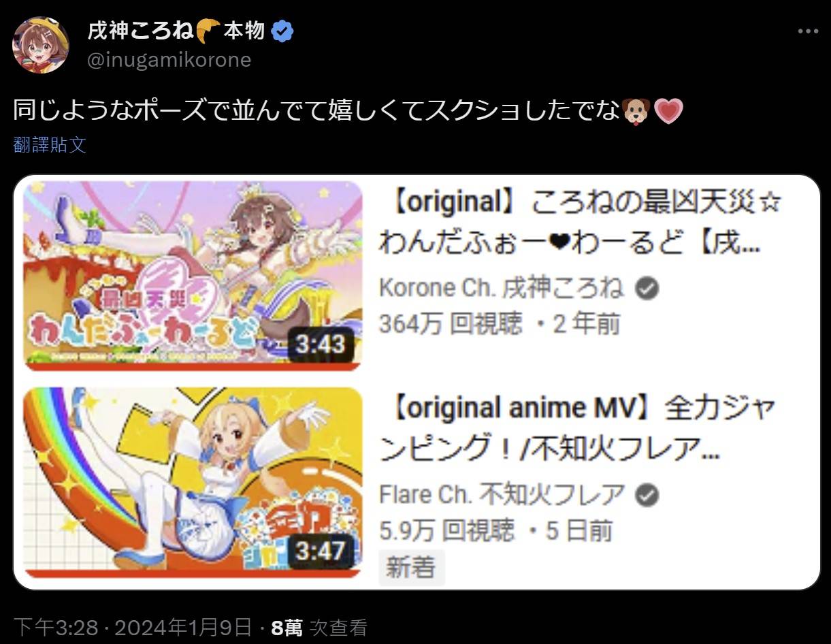Click the 新着 new badge label
This screenshot has height=644, width=831.
(x=411, y=567)
